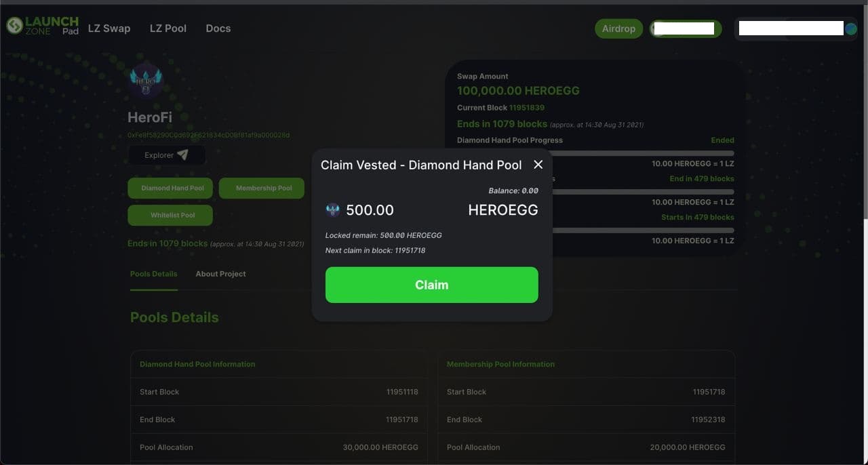Click the '100,000.00 HEROEGG' swap amount
Viewport: 868px width, 465px height.
click(x=518, y=91)
